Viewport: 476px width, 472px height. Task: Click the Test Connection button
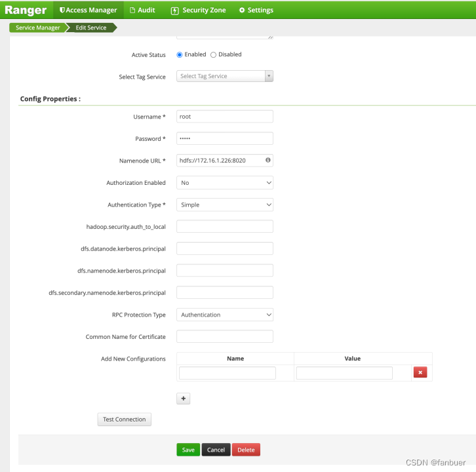tap(124, 420)
